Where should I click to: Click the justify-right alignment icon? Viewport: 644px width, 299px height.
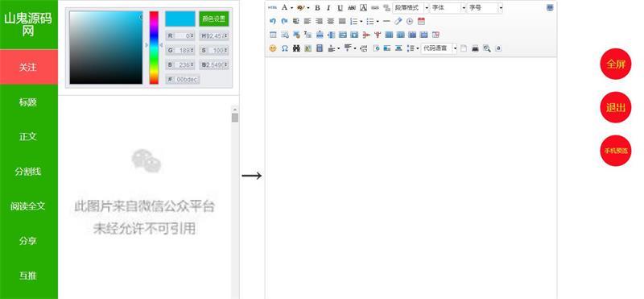tap(319, 22)
